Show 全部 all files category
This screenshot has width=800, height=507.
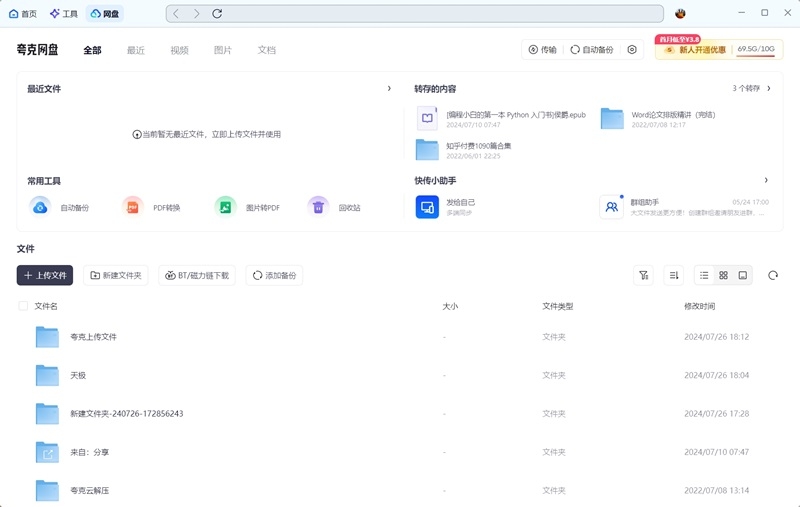[x=92, y=50]
